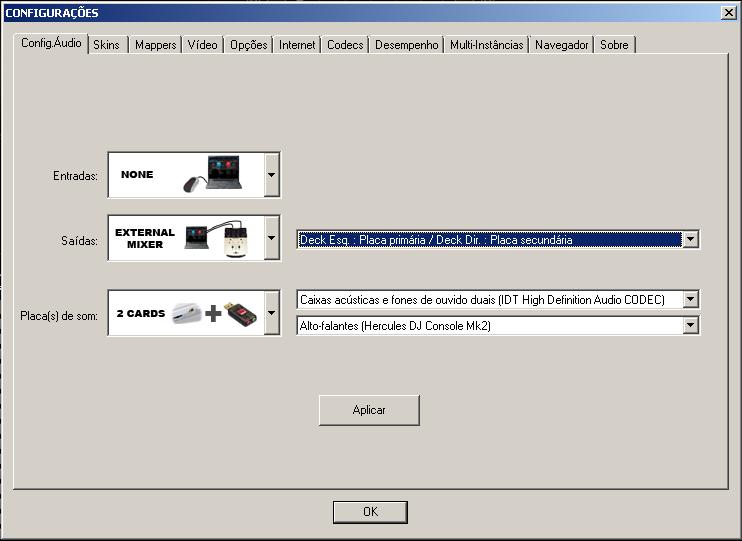Click the Placa(s) de som: label
The image size is (742, 541).
tap(59, 316)
